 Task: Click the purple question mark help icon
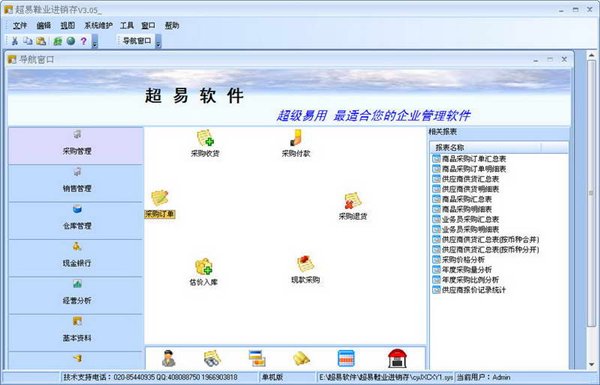(83, 41)
